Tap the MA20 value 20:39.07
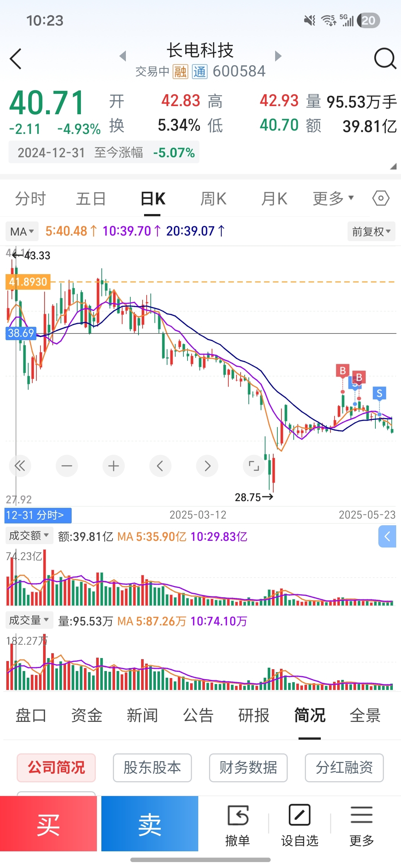Viewport: 401px width, 868px height. click(x=195, y=231)
